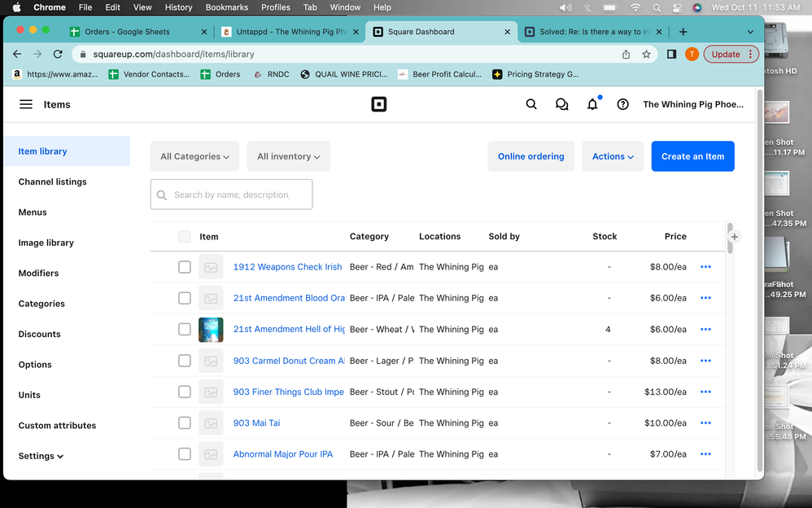Open the 21st Amendment Blood Orange item link
This screenshot has height=508, width=812.
click(x=289, y=298)
